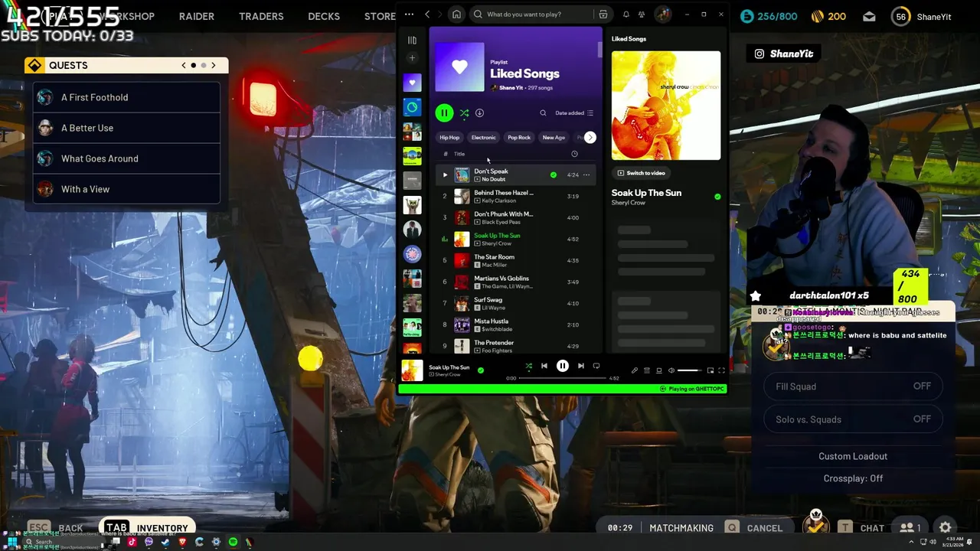Screen dimensions: 980x551
Task: Open Spotify miniplayer
Action: point(710,370)
